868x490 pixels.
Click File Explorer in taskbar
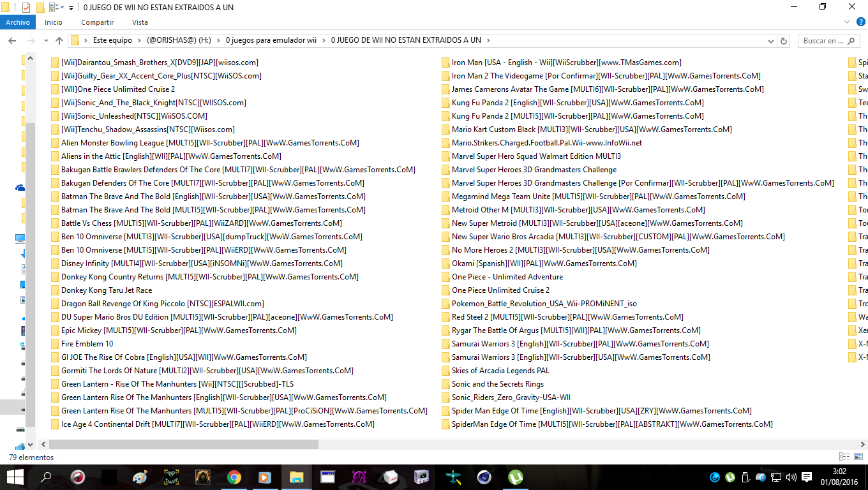click(x=296, y=477)
